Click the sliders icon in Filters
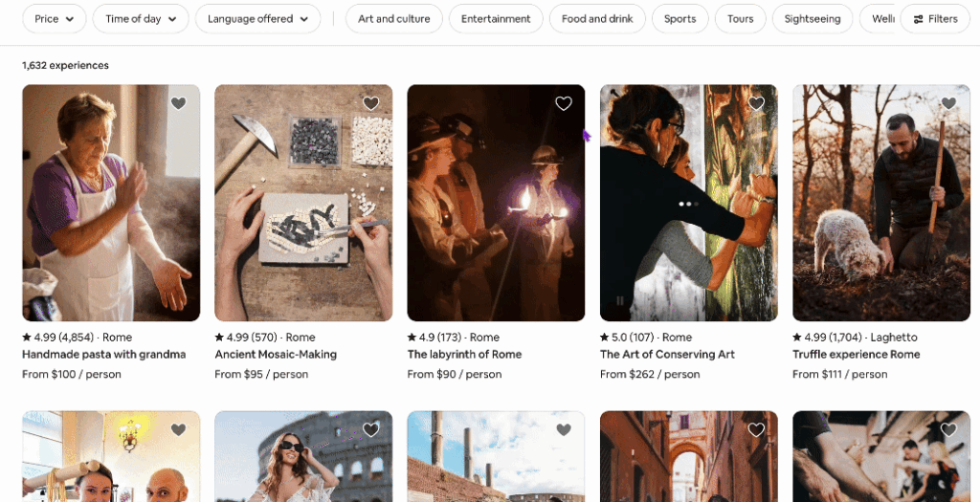The width and height of the screenshot is (980, 502). [x=919, y=19]
